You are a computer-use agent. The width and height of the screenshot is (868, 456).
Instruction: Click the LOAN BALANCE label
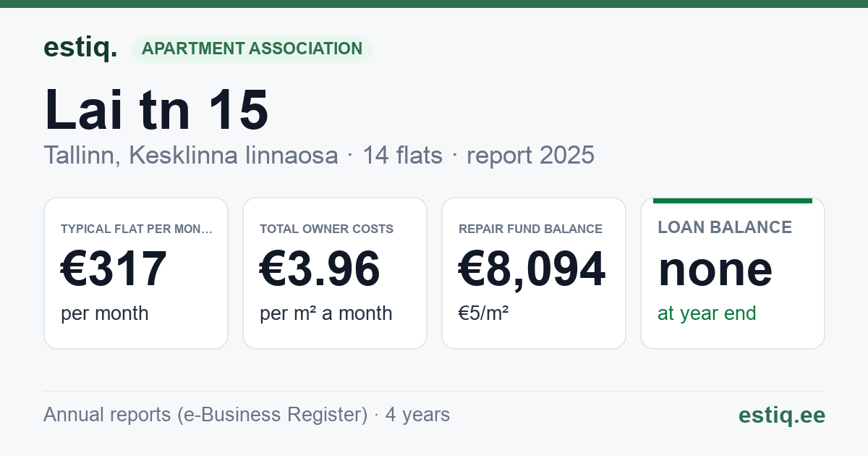tap(725, 227)
